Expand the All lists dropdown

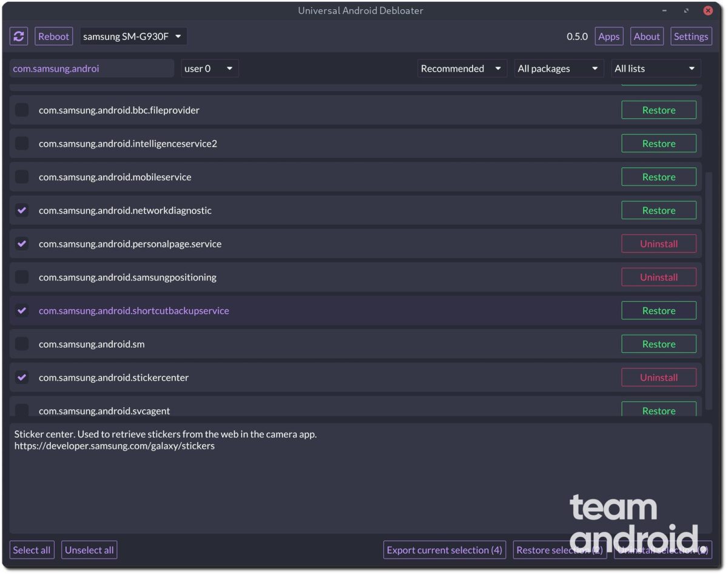coord(655,69)
